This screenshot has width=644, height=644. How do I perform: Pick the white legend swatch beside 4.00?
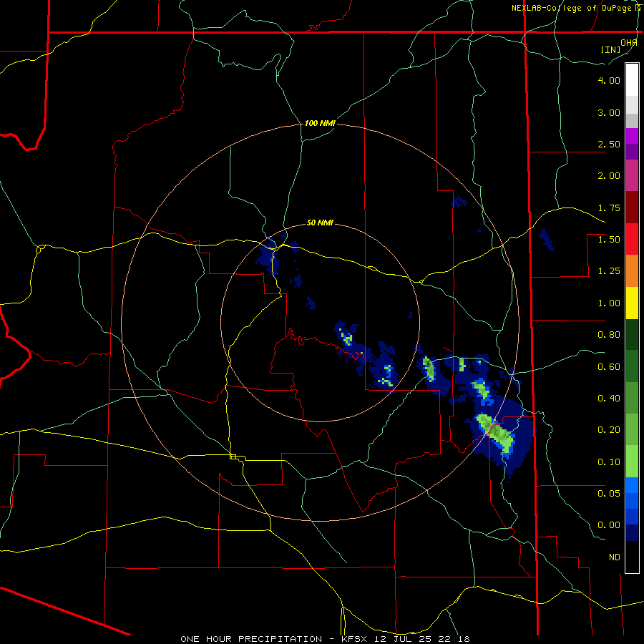(632, 80)
